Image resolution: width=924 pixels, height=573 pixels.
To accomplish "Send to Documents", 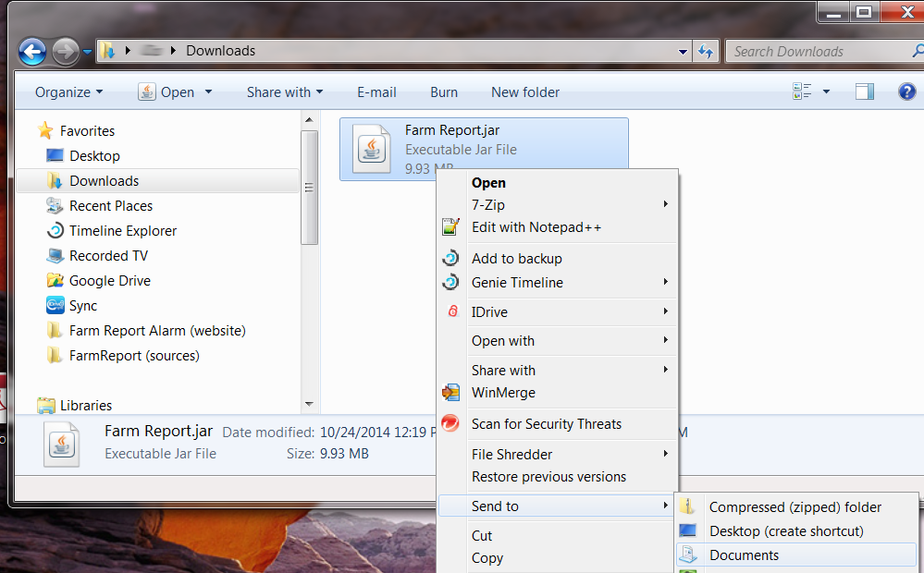I will pyautogui.click(x=796, y=555).
